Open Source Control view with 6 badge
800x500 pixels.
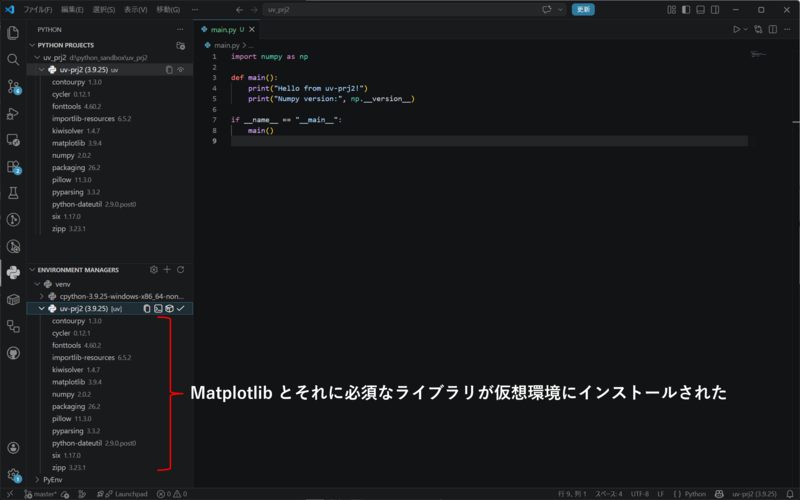click(13, 87)
